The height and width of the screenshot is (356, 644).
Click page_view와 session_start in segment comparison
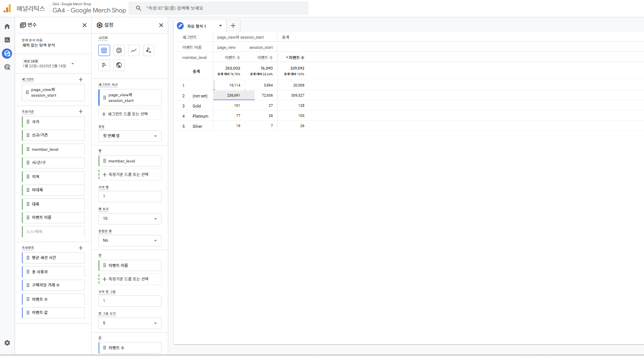point(130,98)
